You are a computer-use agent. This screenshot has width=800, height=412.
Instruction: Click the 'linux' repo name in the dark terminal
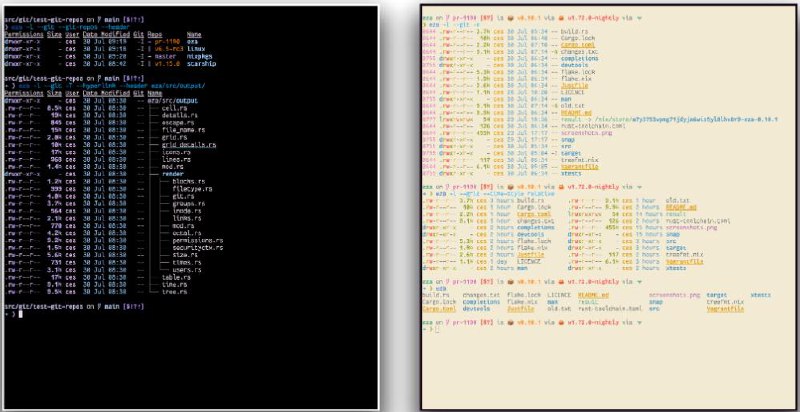click(196, 49)
